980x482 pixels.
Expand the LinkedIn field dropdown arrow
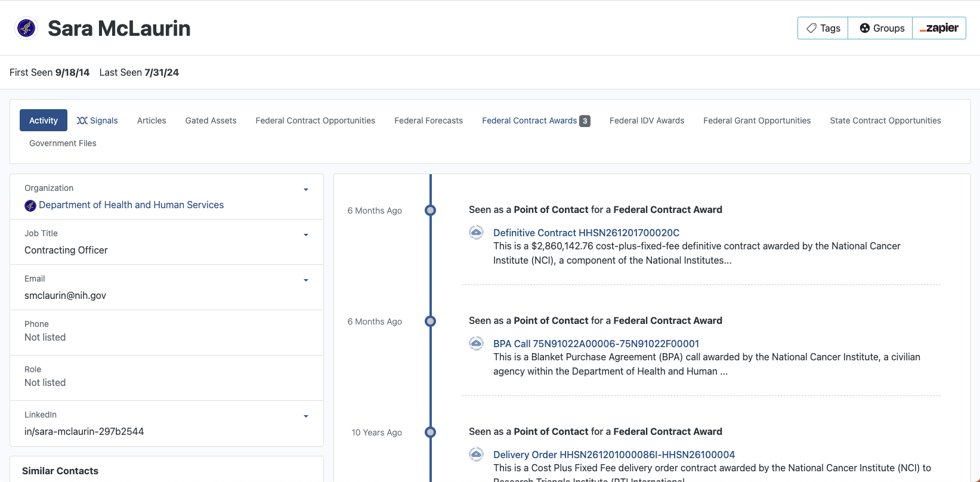point(306,416)
